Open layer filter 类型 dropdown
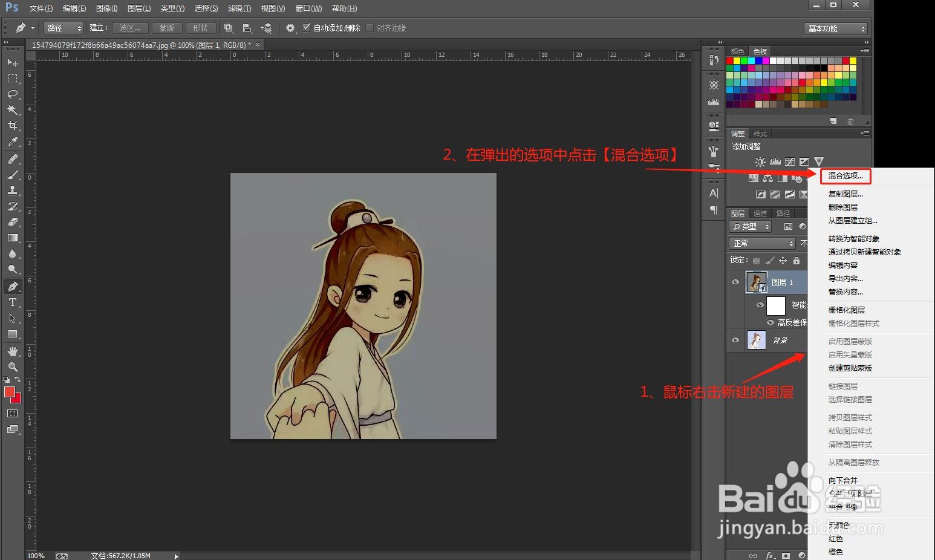This screenshot has width=935, height=560. pos(751,227)
